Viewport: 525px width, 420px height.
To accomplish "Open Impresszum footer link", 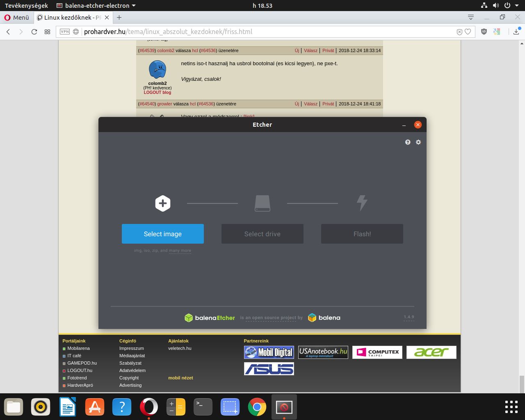I will 131,348.
